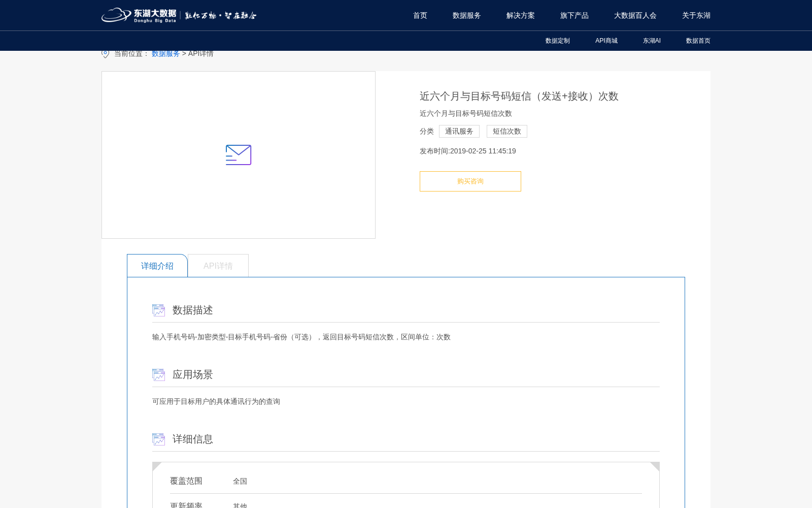Select the 通讯服务 category tag

point(459,131)
